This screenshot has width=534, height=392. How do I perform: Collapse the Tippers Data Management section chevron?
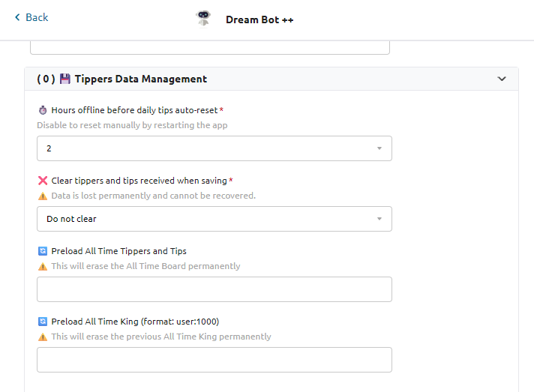pos(501,79)
